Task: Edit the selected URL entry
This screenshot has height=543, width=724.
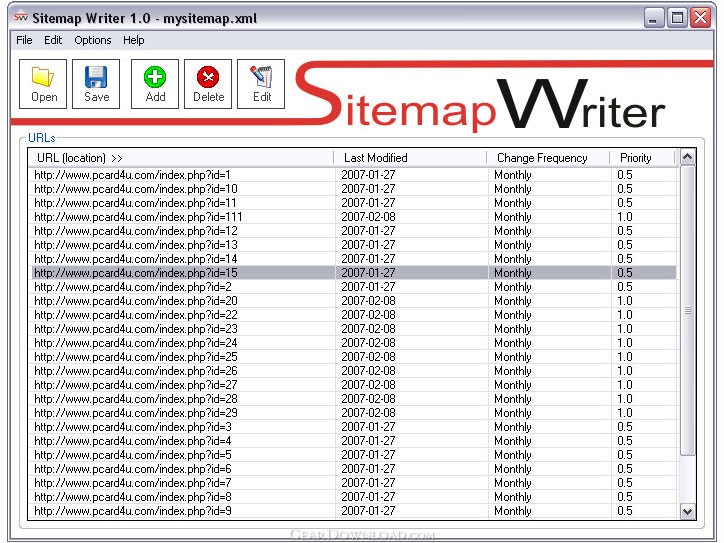Action: [x=261, y=84]
